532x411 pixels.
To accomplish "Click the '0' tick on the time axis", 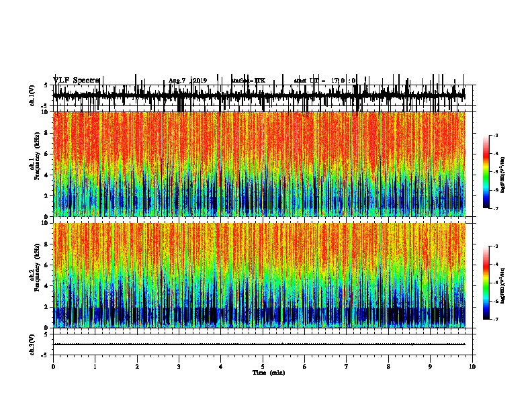I will [53, 367].
